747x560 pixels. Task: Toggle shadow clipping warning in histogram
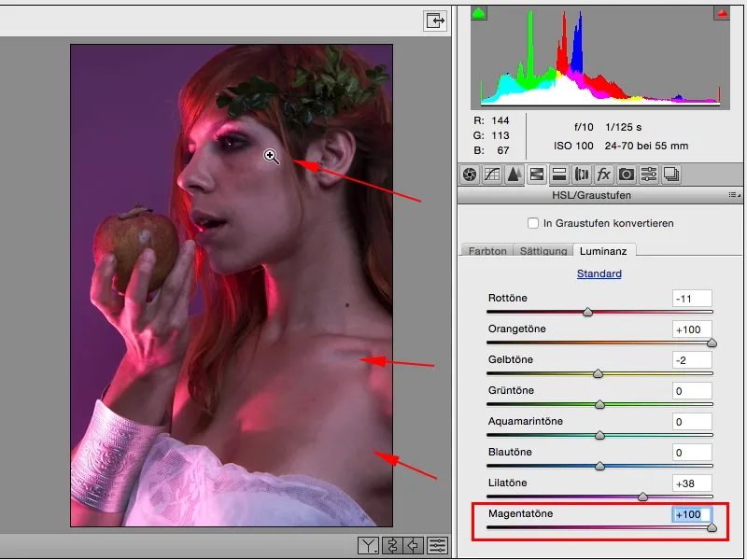coord(479,13)
